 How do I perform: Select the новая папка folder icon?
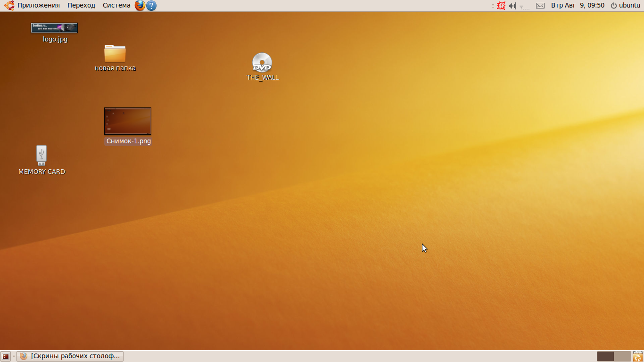click(115, 53)
